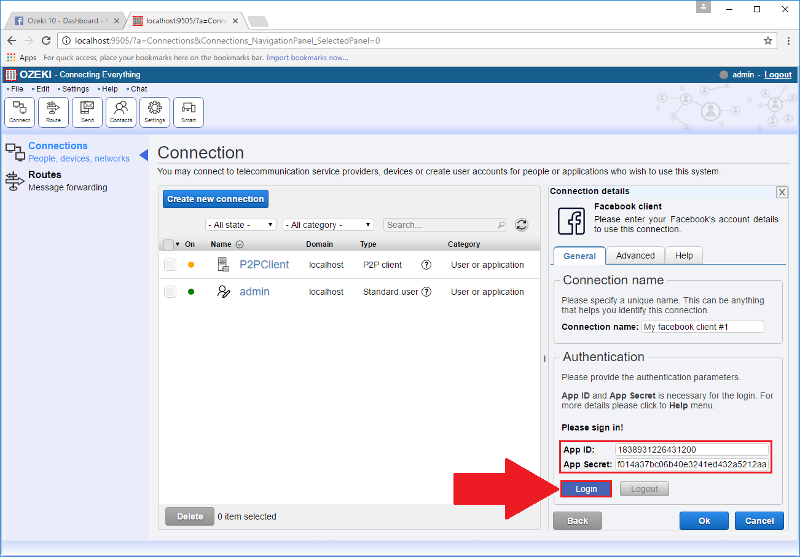Click the Settings gear toolbar icon
This screenshot has width=800, height=557.
coord(154,112)
